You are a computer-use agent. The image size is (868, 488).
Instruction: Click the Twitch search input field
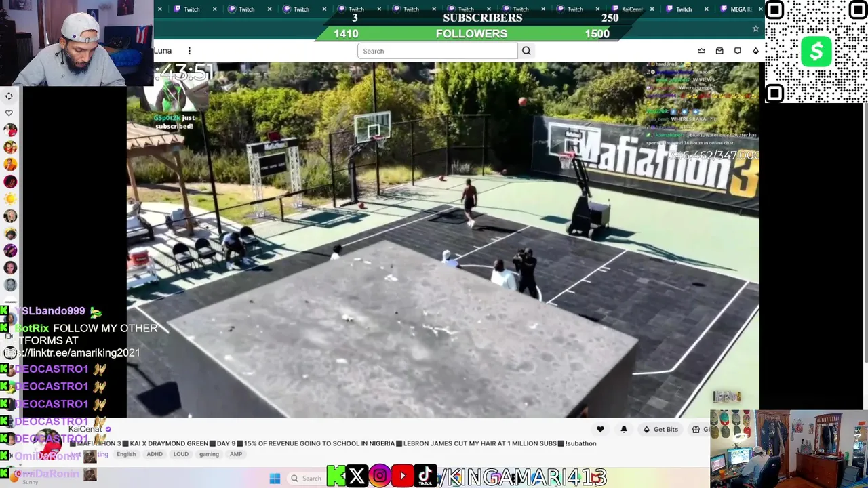coord(437,51)
